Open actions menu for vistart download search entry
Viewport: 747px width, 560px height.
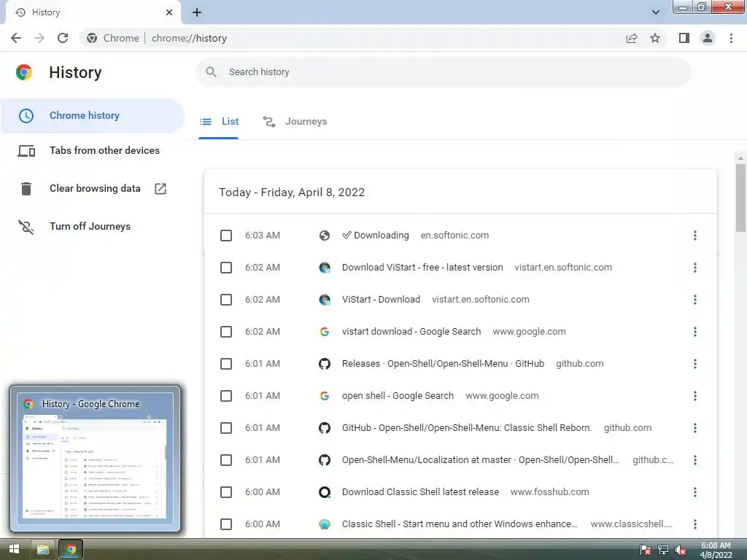point(695,332)
